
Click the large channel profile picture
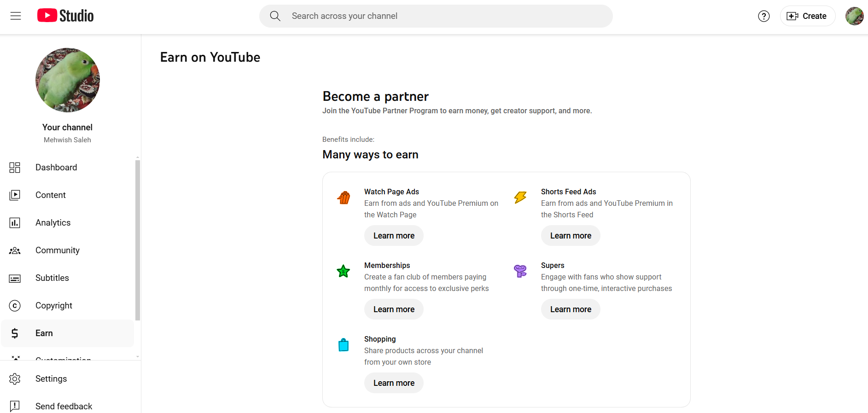click(68, 80)
